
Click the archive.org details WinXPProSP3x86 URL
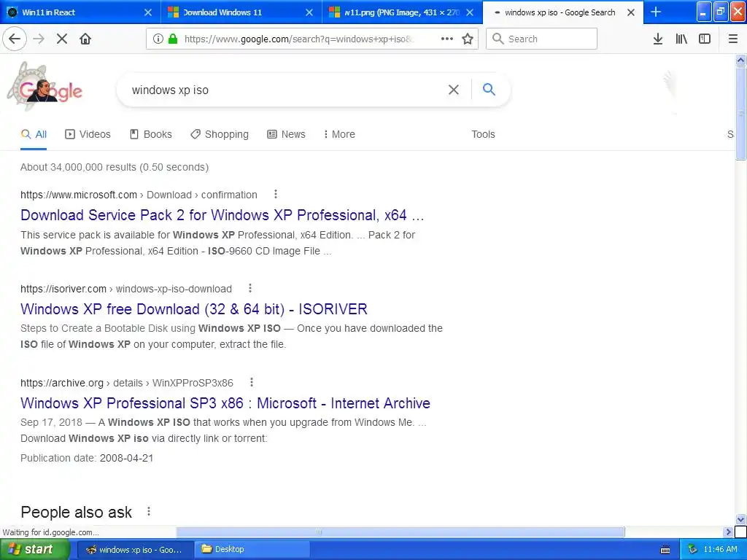pyautogui.click(x=127, y=383)
